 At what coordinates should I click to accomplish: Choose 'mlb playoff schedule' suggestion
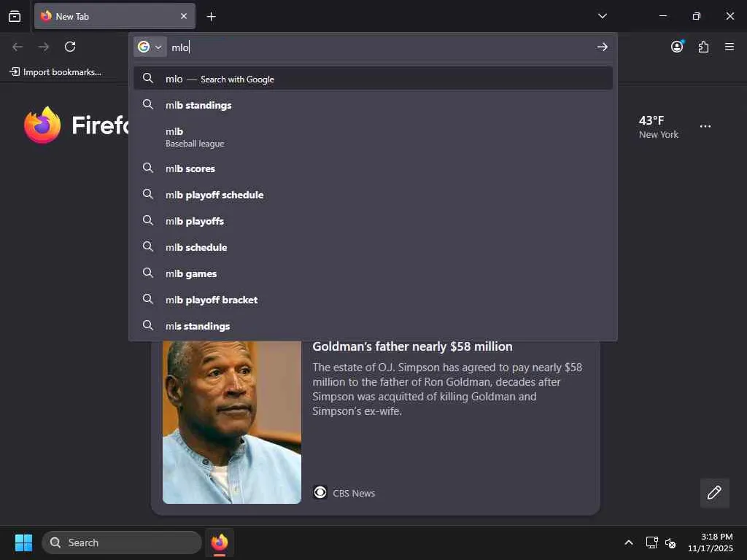373,194
